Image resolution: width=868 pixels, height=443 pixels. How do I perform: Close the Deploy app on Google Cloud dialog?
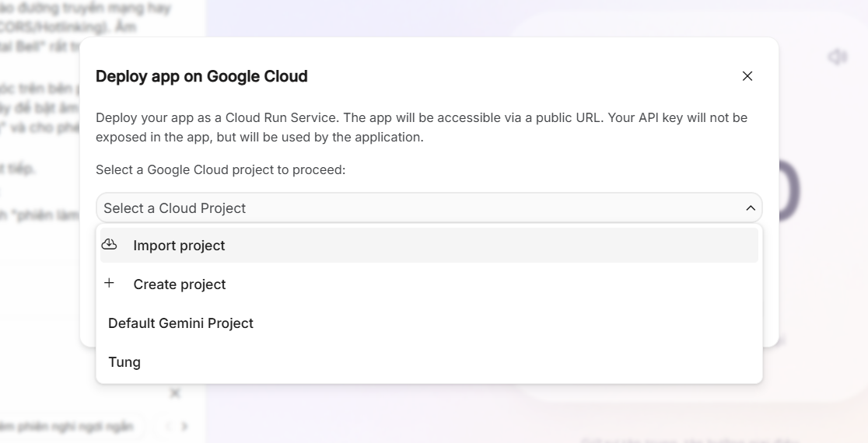pyautogui.click(x=747, y=76)
